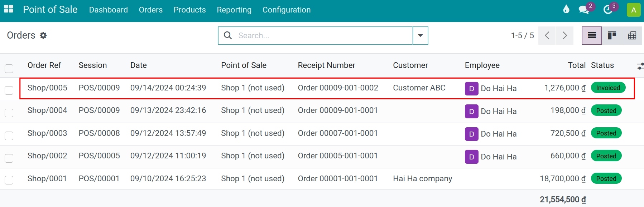
Task: Click the magnifying glass search icon
Action: (228, 35)
